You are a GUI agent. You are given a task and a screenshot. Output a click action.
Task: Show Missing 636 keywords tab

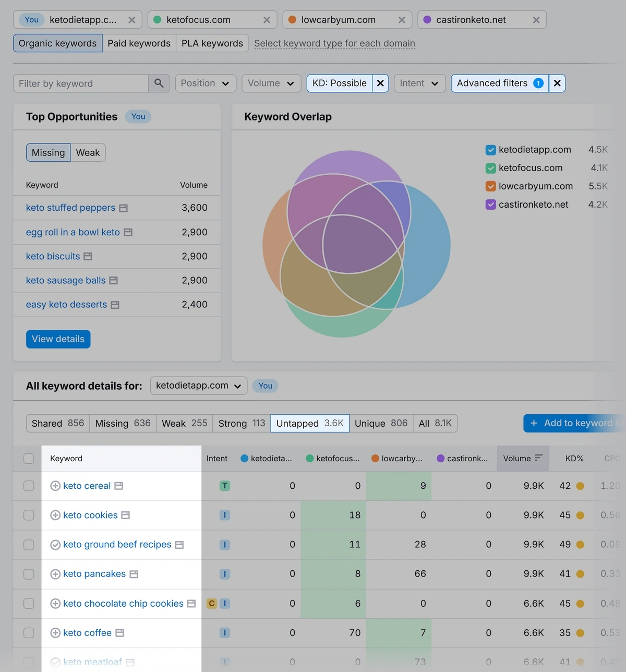coord(123,423)
